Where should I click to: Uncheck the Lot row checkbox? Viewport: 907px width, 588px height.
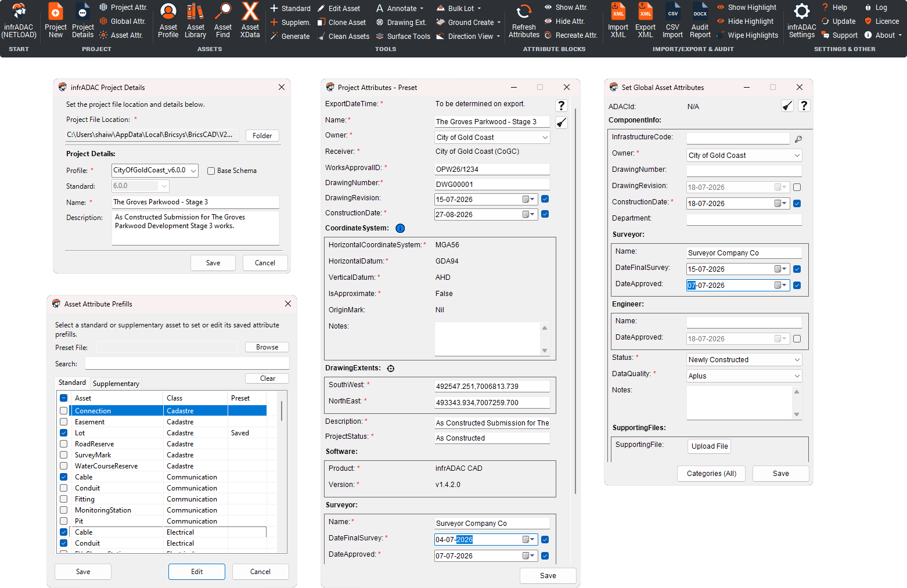pyautogui.click(x=64, y=433)
